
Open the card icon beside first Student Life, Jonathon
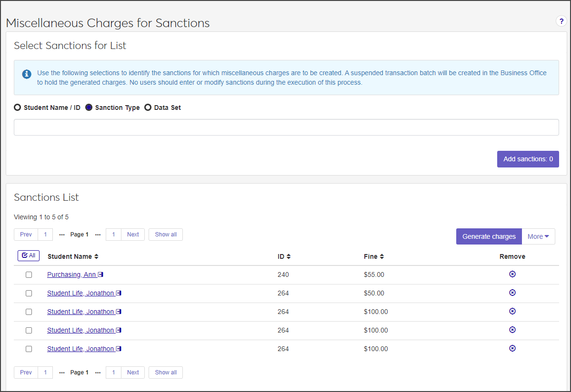(119, 293)
